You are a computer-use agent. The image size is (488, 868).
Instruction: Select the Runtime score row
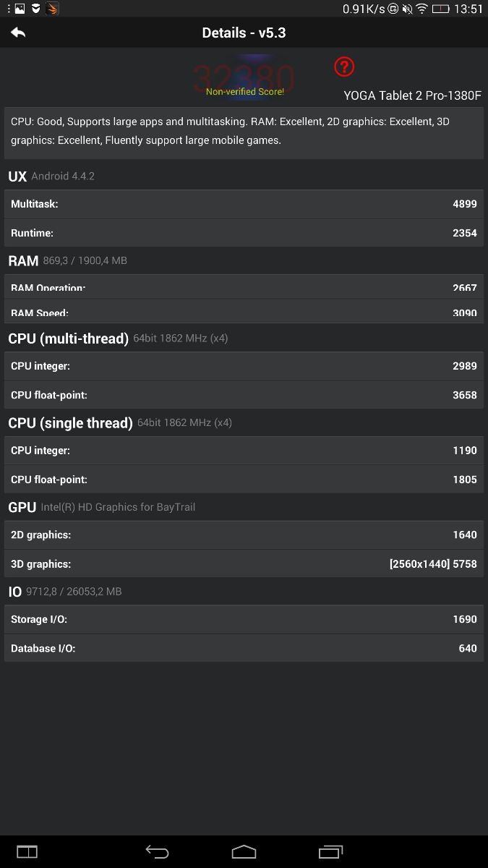pos(244,233)
